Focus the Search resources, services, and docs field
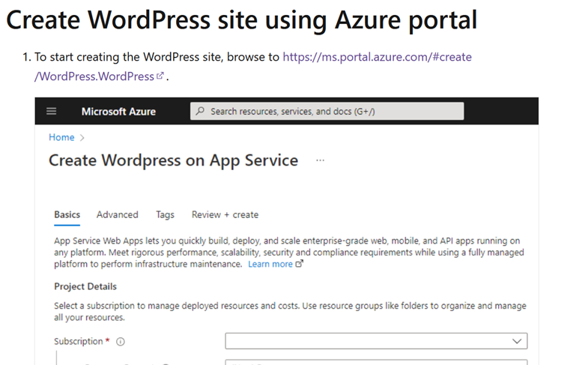Viewport: 588px width, 365px height. [x=327, y=111]
